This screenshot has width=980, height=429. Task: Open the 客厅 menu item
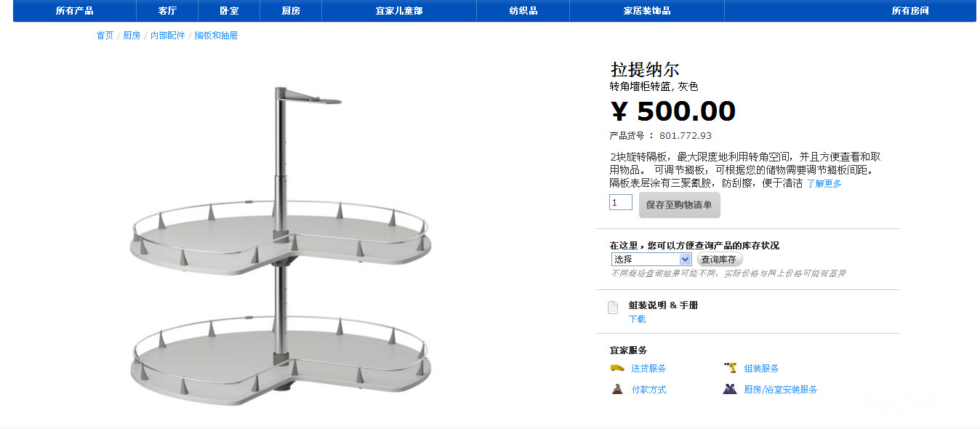click(x=167, y=11)
